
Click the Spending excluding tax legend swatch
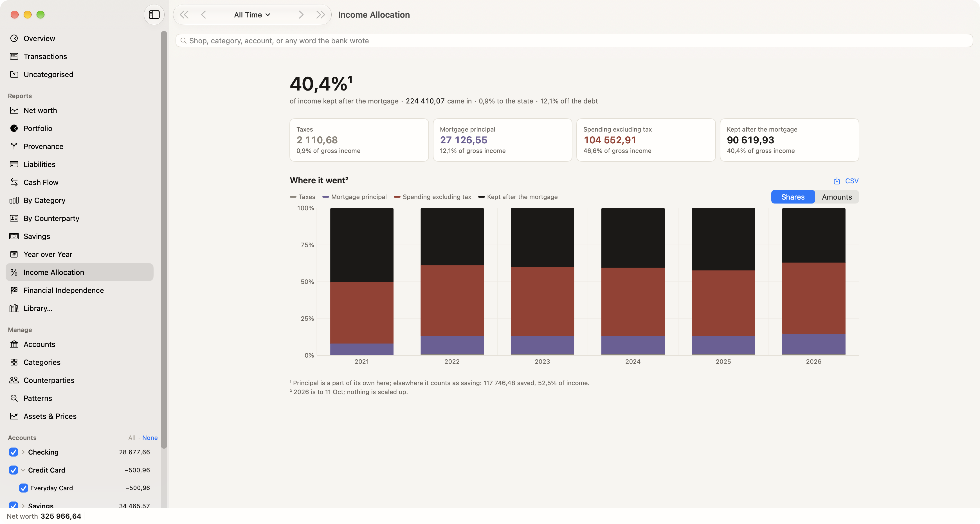(397, 196)
